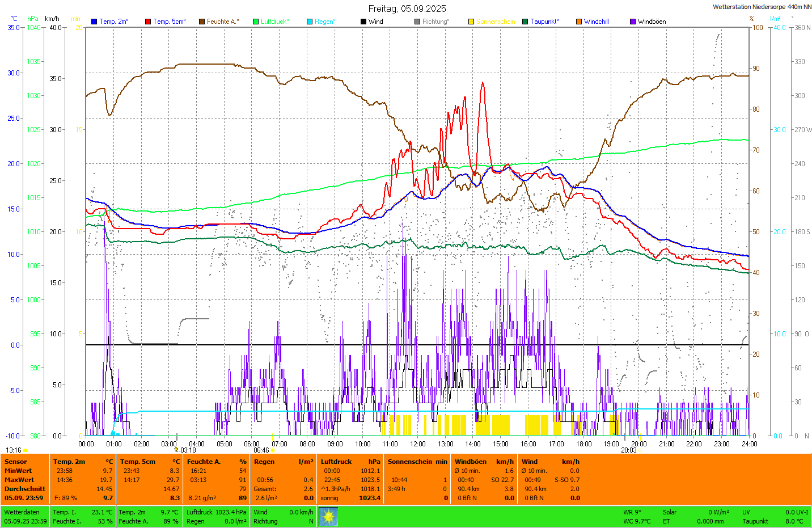
Task: Click the dark green Taupunkt legend square
Action: pos(525,22)
